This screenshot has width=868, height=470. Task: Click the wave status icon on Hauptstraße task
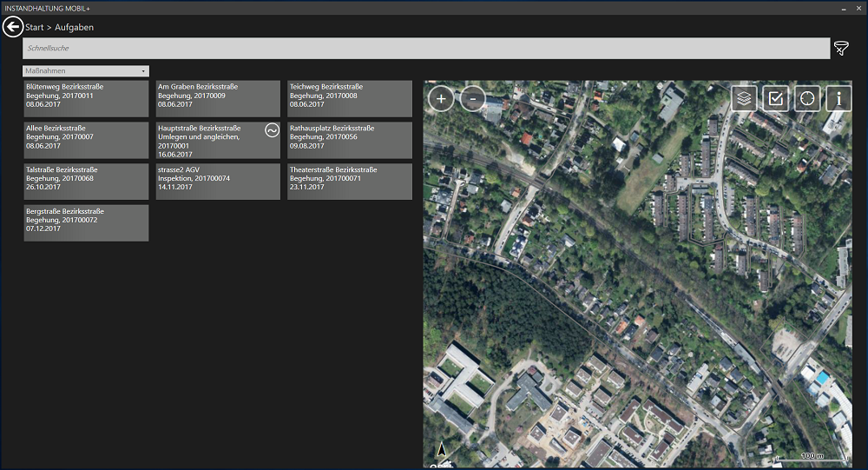pyautogui.click(x=272, y=130)
